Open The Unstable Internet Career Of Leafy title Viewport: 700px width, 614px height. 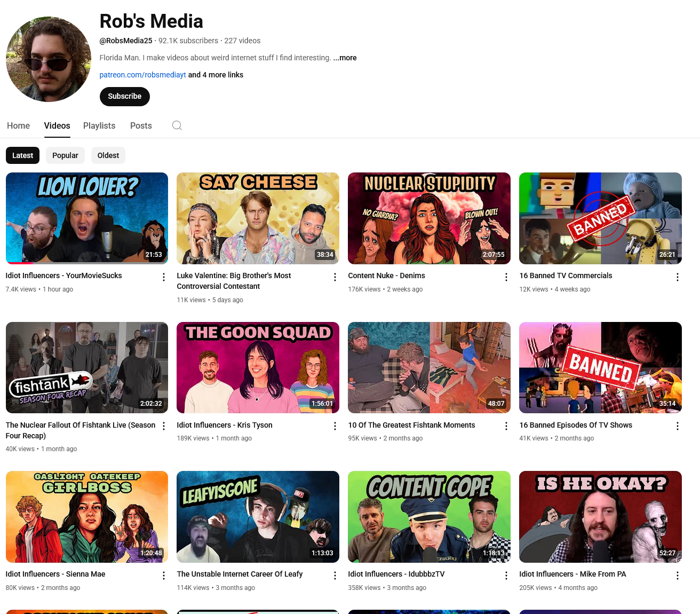point(240,574)
